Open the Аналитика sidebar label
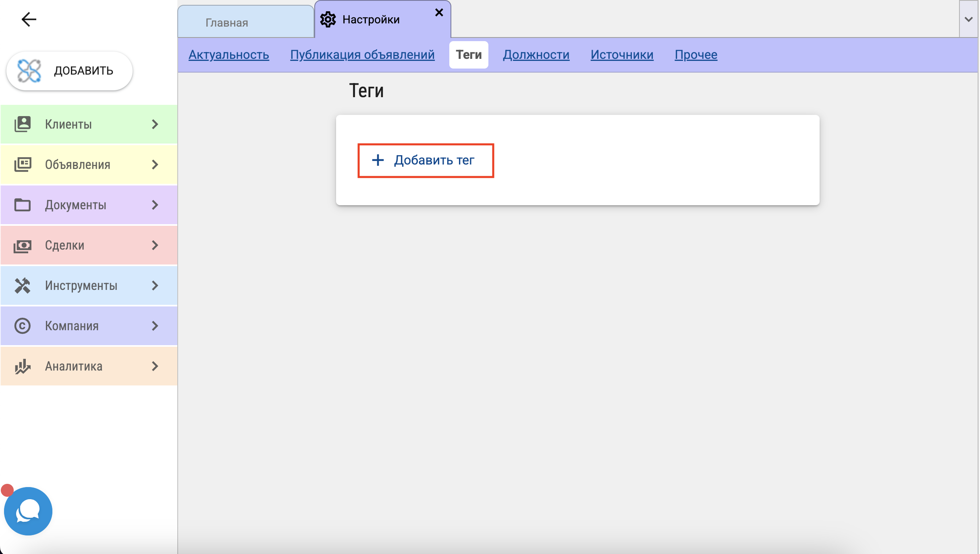Screen dimensions: 980x554 tap(74, 366)
